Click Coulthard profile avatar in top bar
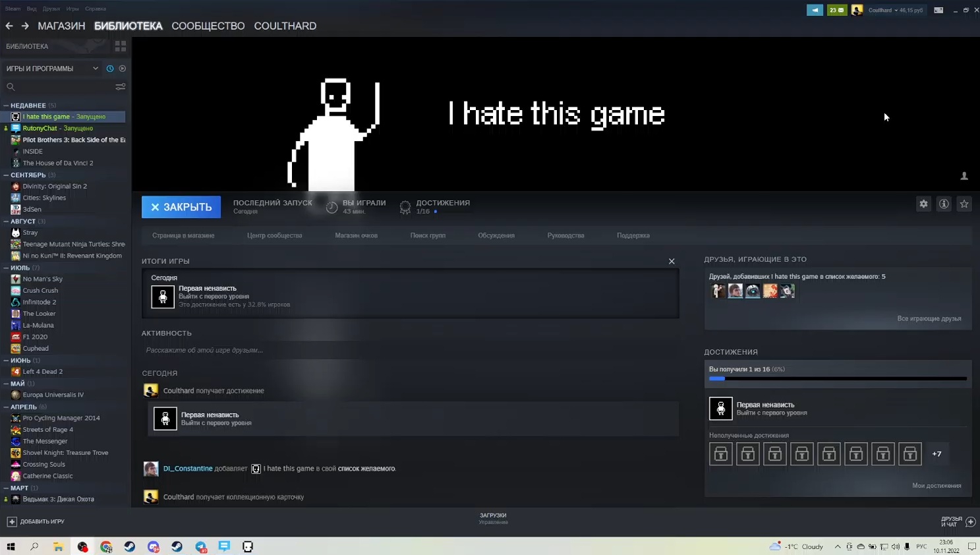 tap(857, 10)
